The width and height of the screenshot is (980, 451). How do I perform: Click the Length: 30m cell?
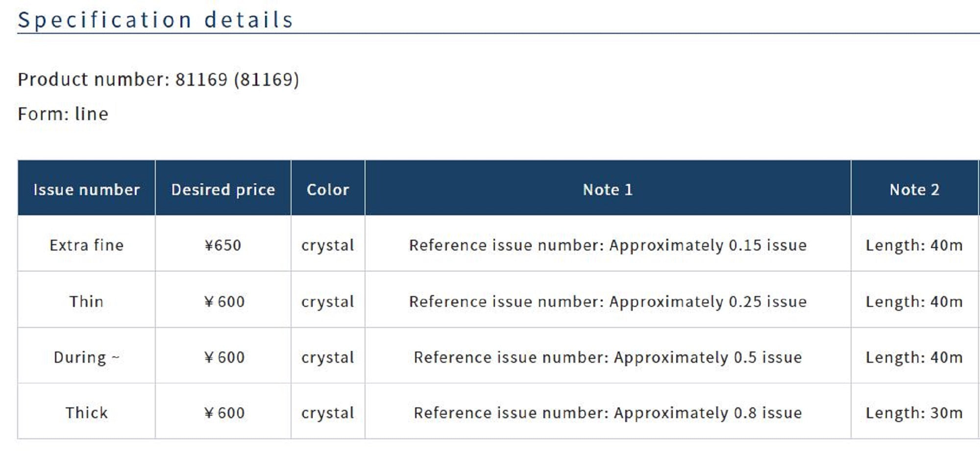click(x=914, y=413)
